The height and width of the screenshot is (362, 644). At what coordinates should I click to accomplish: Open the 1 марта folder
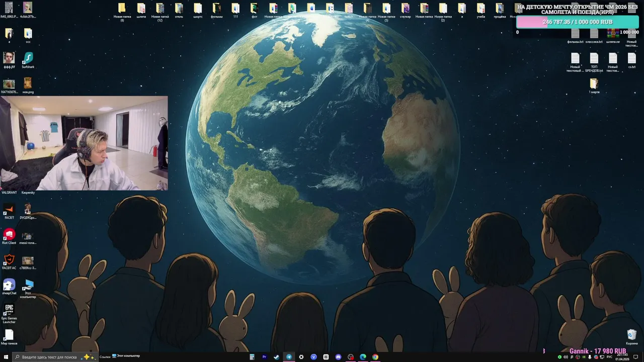pyautogui.click(x=594, y=85)
